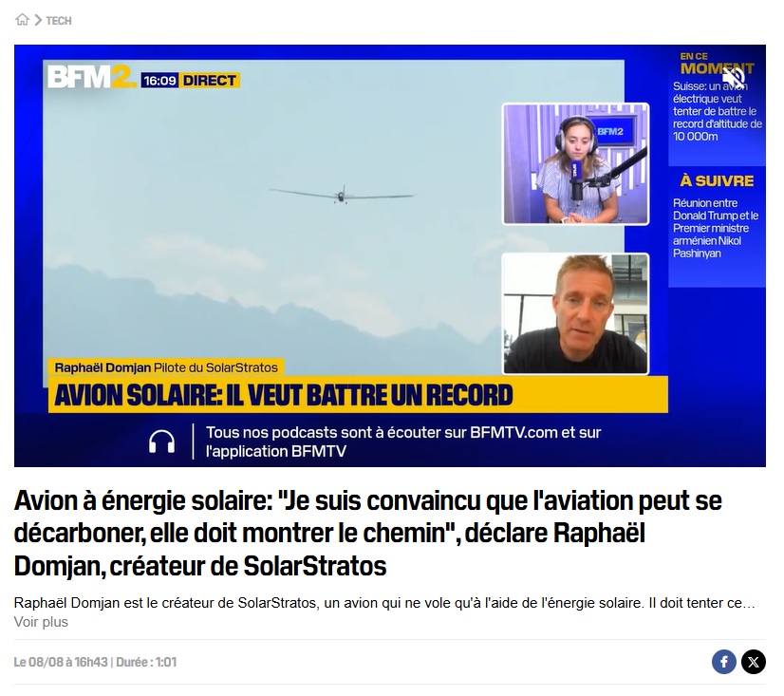This screenshot has width=784, height=696.
Task: Click the yellow AVION SOLAIRE banner
Action: pos(358,395)
